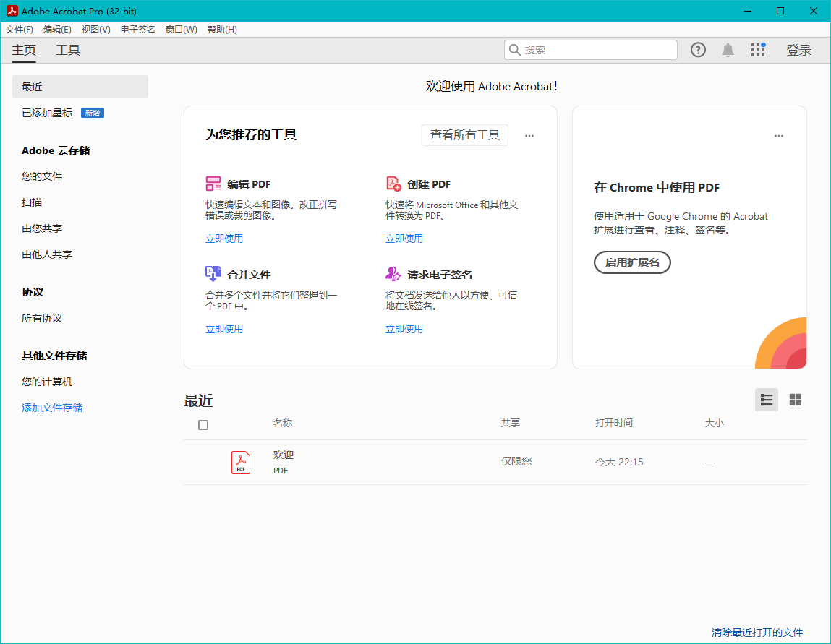This screenshot has height=644, width=831.
Task: Sort by 打开时间 column header
Action: pos(614,423)
